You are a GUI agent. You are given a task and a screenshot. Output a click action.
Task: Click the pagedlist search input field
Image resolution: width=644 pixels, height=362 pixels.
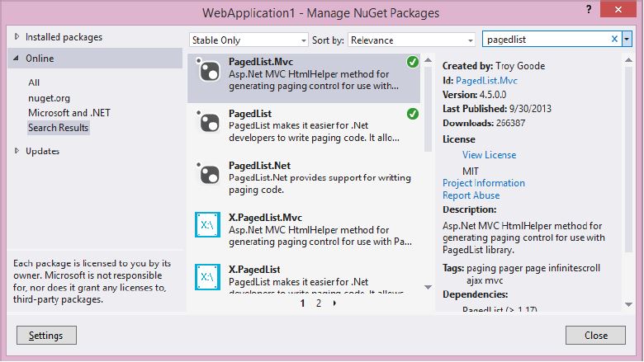(x=547, y=40)
